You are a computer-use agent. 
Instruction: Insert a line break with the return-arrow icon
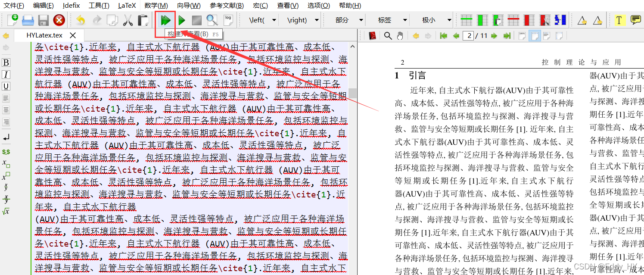(x=6, y=137)
